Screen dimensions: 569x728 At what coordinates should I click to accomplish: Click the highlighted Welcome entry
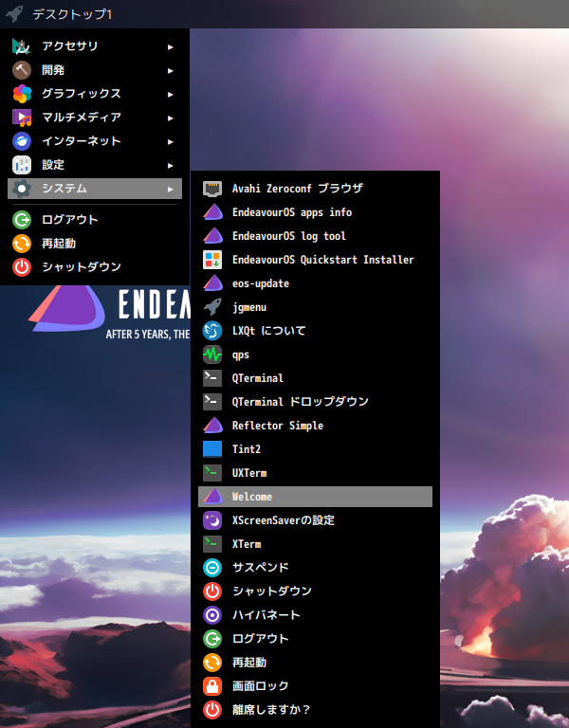[x=315, y=497]
